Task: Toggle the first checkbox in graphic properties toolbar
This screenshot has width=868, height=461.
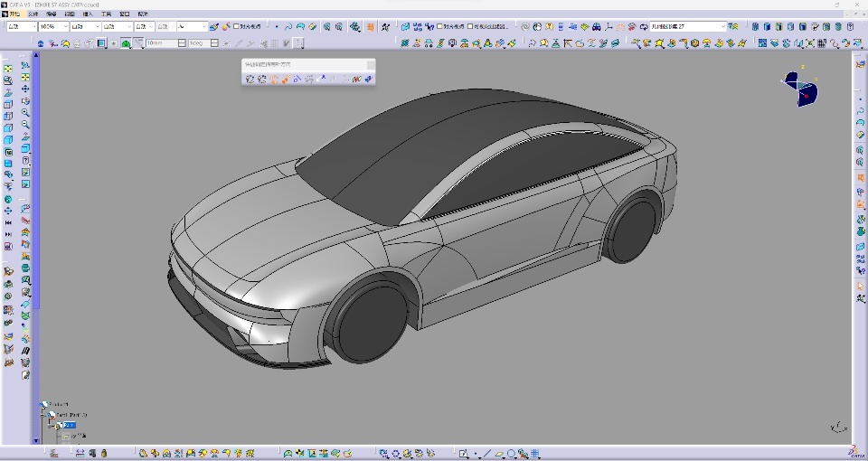Action: click(237, 27)
